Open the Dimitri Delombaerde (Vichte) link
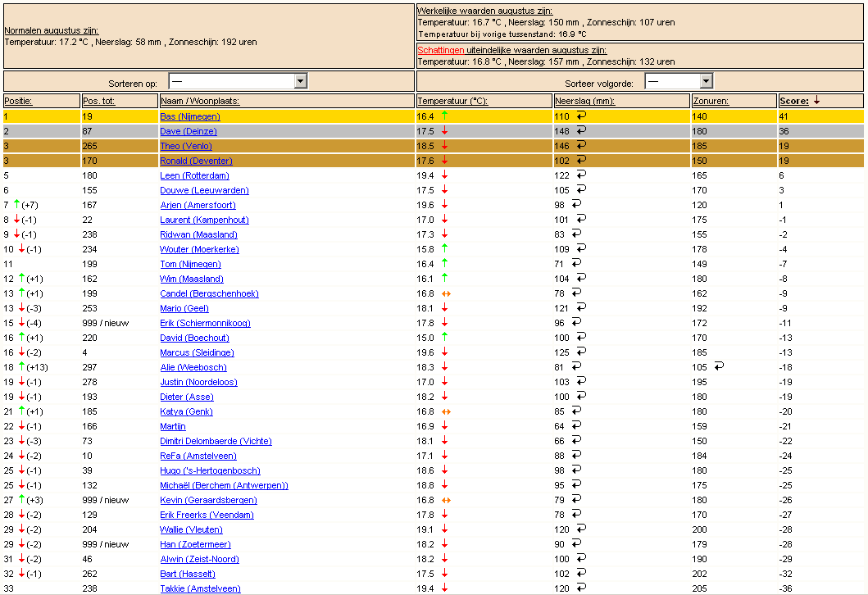 [x=216, y=441]
